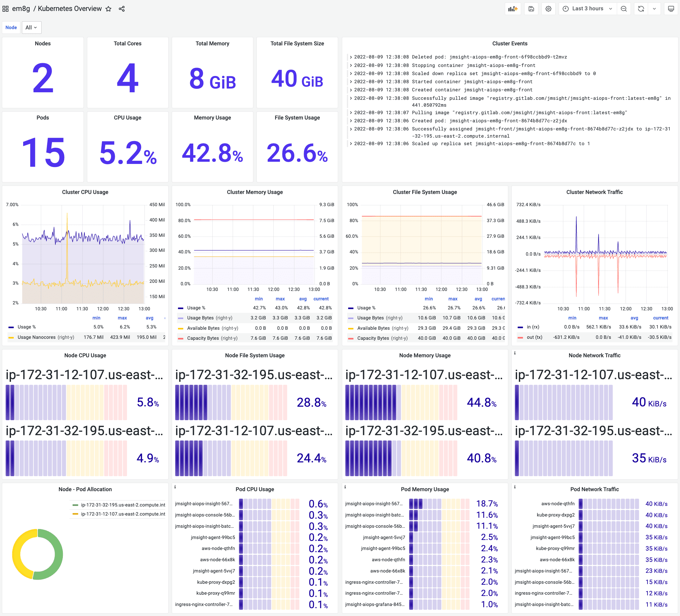Viewport: 680px width, 616px height.
Task: Click the Pod Memory Usage panel title
Action: click(425, 489)
